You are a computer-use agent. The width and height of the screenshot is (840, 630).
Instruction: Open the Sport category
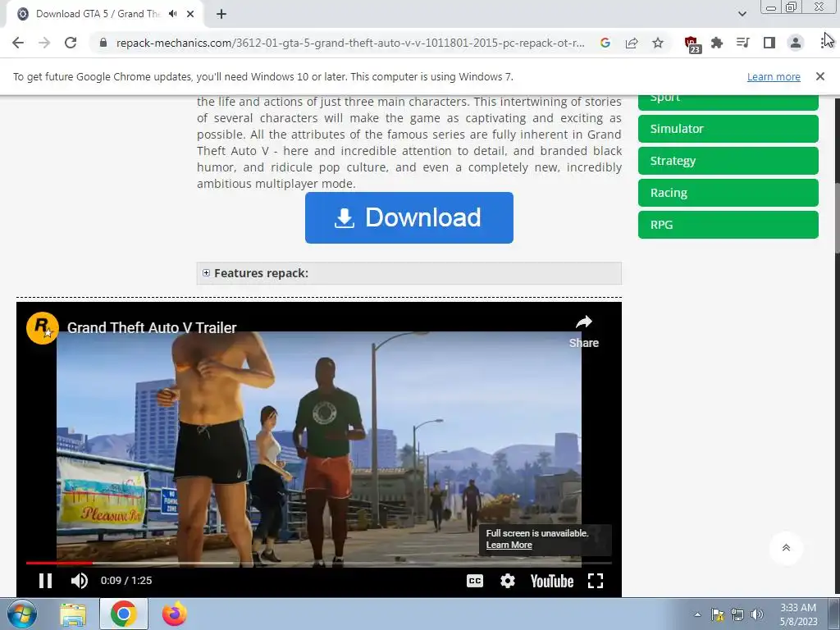728,102
